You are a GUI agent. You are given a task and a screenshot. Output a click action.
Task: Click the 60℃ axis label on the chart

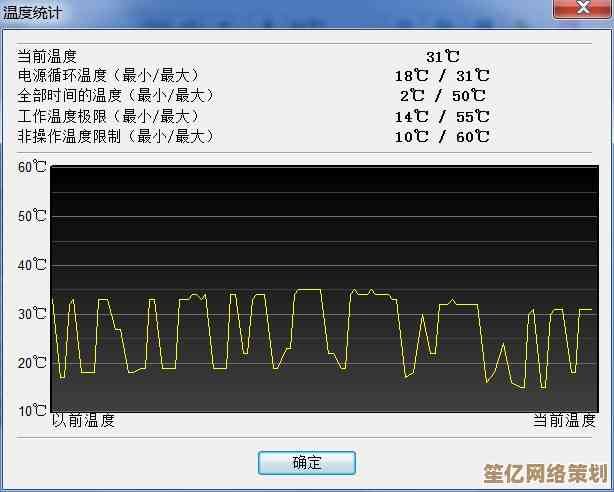[x=32, y=167]
